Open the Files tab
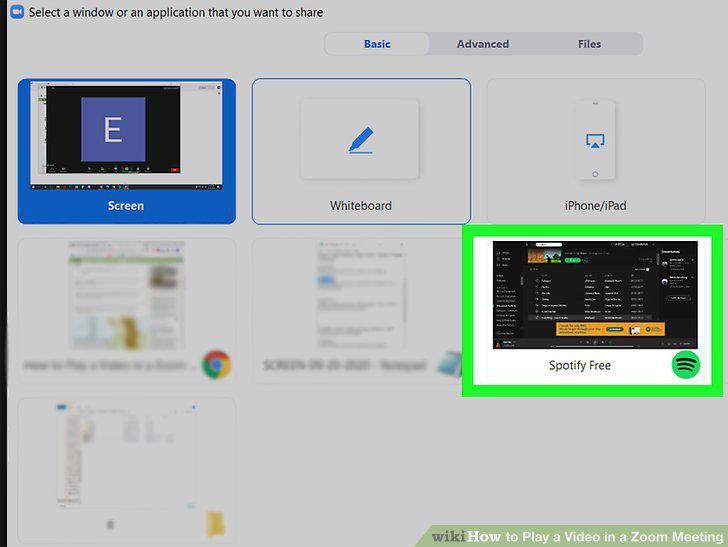This screenshot has width=728, height=547. tap(589, 44)
